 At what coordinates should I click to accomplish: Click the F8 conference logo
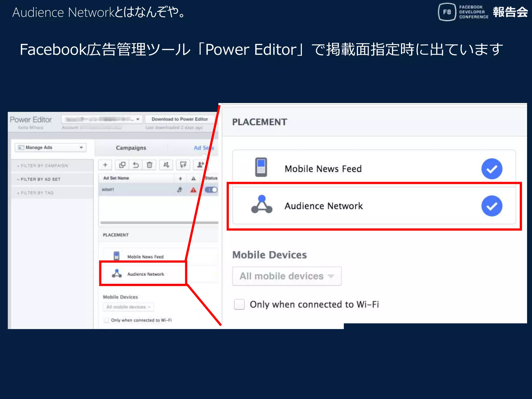point(447,12)
